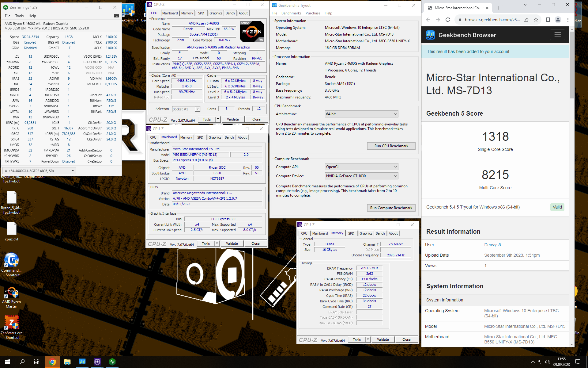Open Geekbench Architecture 64-bit dropdown
Viewport: 588px width, 368px height.
point(361,114)
